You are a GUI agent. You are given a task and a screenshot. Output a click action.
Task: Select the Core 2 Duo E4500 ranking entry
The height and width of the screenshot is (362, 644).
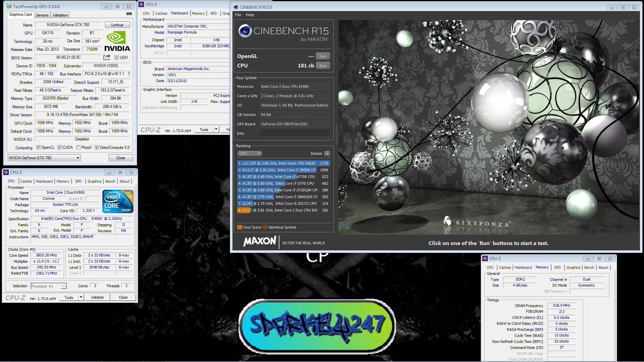(x=283, y=210)
